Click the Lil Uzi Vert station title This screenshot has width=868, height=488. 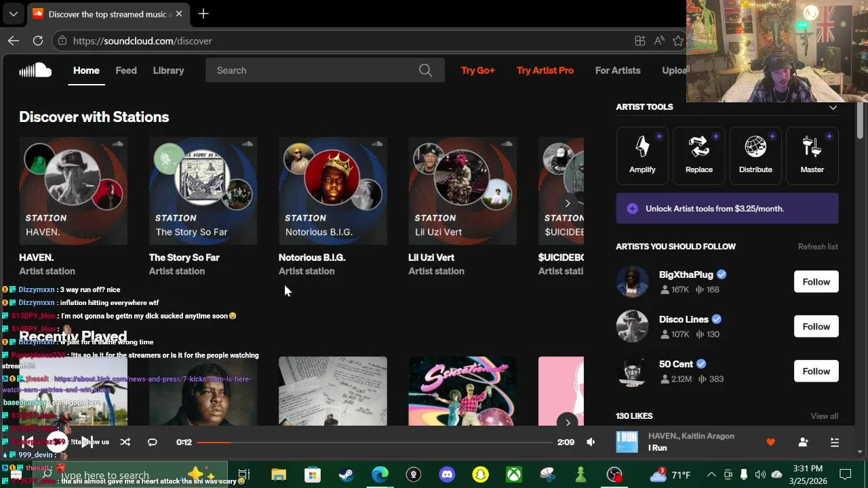pyautogui.click(x=431, y=258)
